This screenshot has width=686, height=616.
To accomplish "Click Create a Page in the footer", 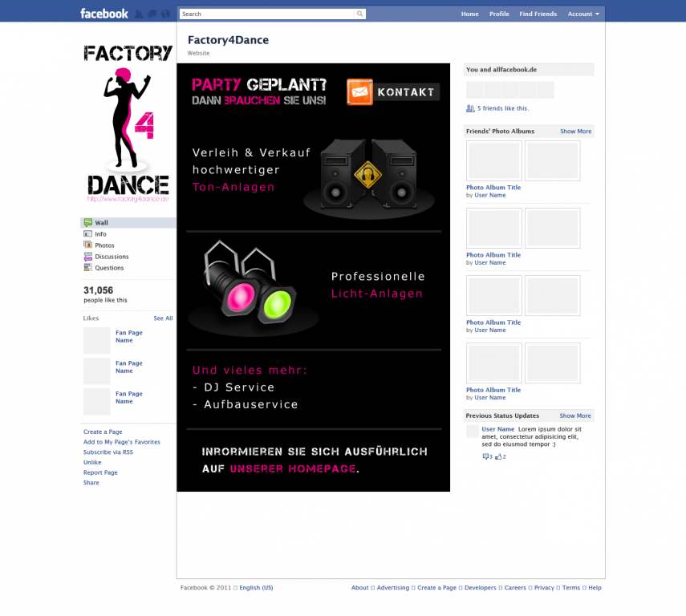I will (436, 588).
